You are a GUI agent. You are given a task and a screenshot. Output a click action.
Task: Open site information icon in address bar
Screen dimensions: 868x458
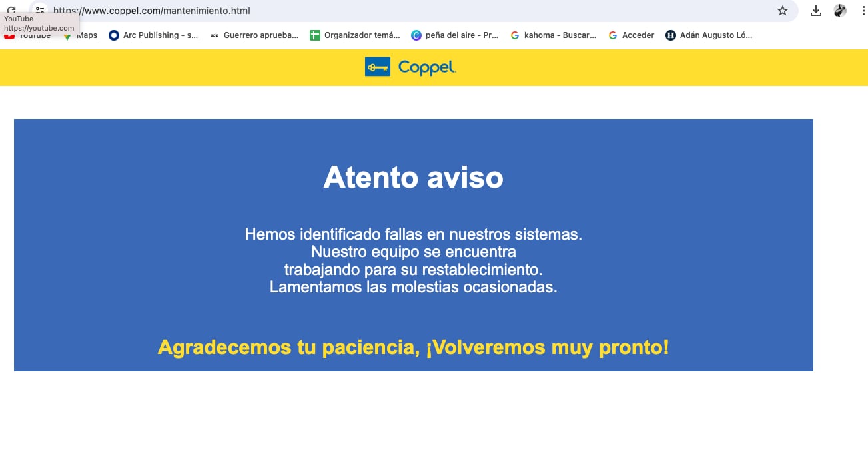[x=41, y=10]
